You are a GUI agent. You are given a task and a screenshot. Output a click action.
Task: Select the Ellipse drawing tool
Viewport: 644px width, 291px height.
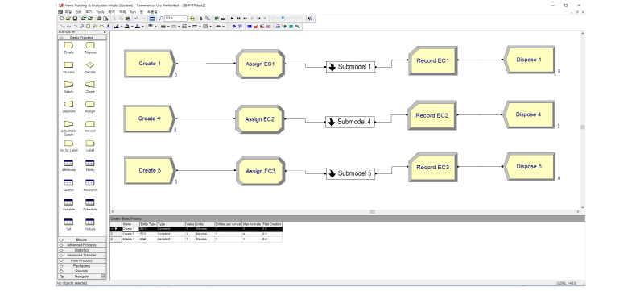coord(101,27)
